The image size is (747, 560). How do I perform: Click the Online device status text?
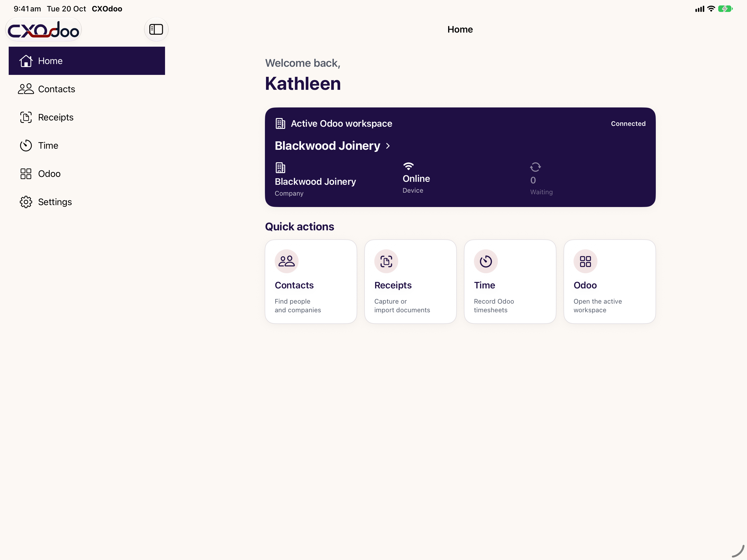coord(416,179)
